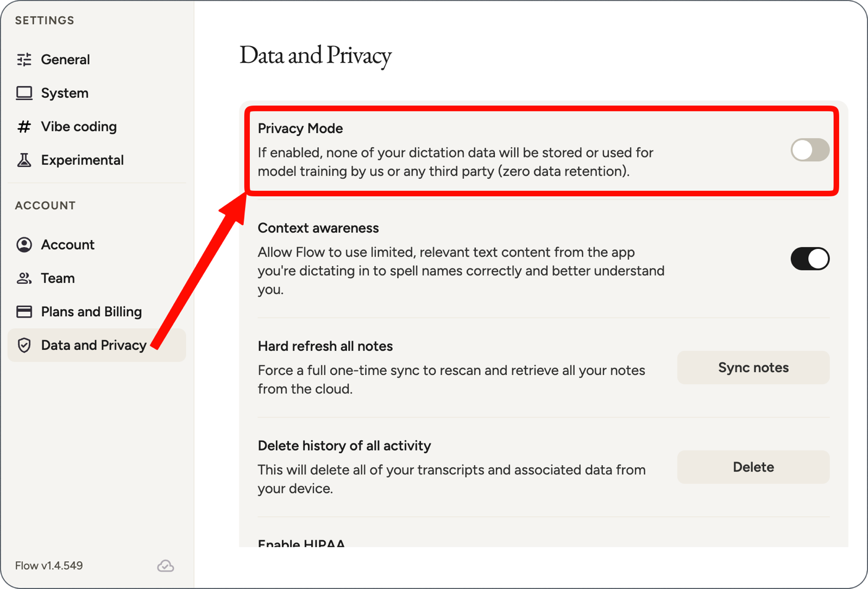Click the Team people icon
The height and width of the screenshot is (589, 868).
pos(24,278)
